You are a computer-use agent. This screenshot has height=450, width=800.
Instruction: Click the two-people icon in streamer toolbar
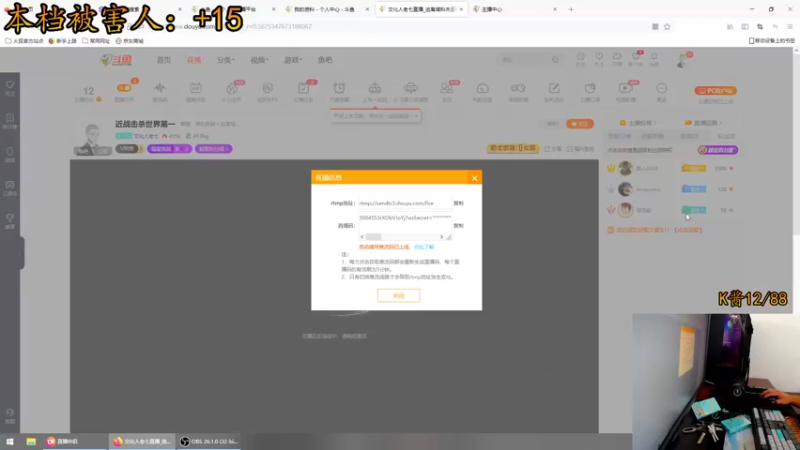pos(446,88)
